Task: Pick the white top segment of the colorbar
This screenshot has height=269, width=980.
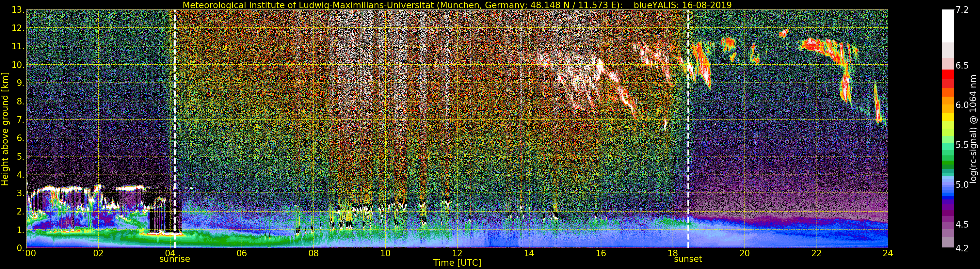Action: click(947, 25)
